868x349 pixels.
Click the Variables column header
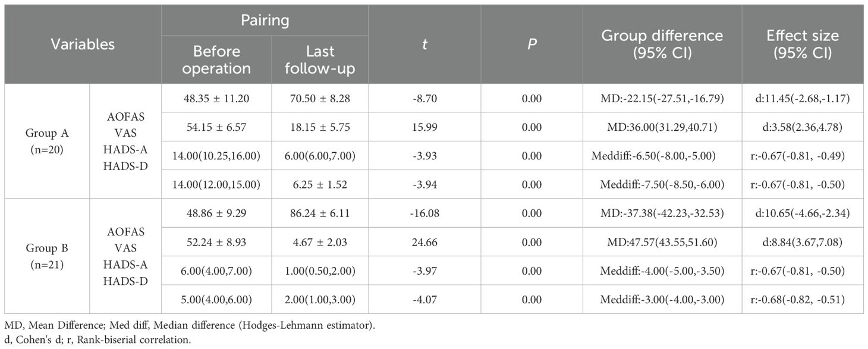click(x=83, y=44)
